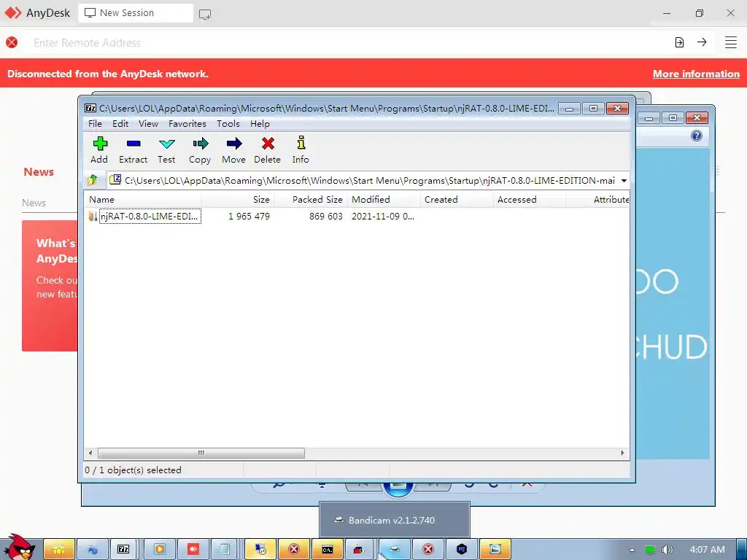
Task: Click the 7z taskbar icon
Action: point(123,550)
